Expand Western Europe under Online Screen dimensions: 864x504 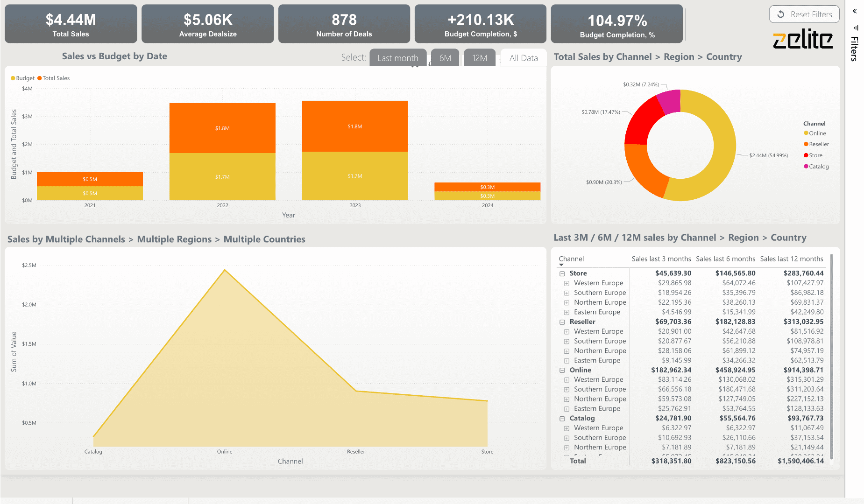[x=567, y=380]
